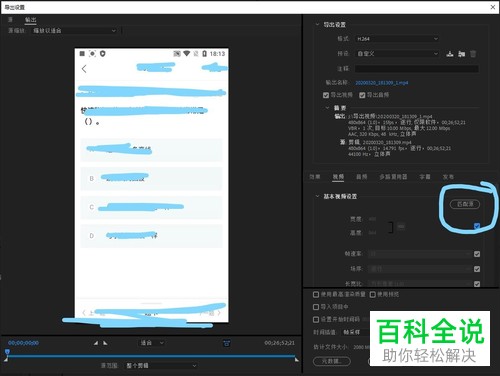The image size is (500, 376).
Task: Switch to the 输出 tab
Action: point(30,20)
